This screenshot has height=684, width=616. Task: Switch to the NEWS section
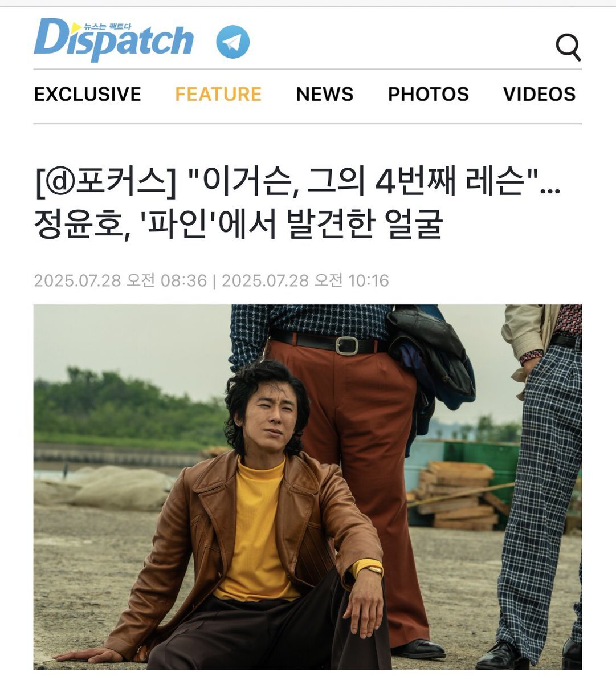coord(325,94)
